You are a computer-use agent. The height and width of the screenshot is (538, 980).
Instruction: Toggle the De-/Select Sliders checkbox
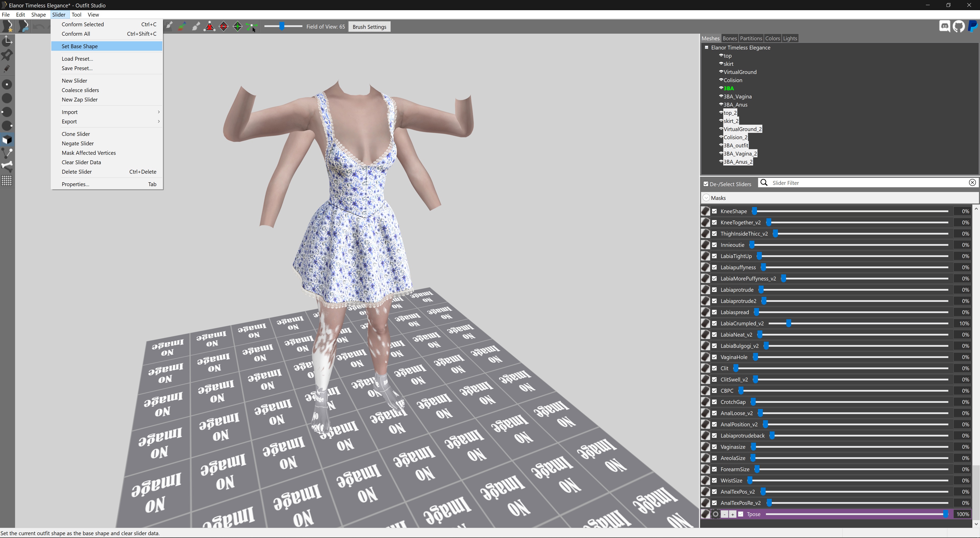pyautogui.click(x=706, y=184)
